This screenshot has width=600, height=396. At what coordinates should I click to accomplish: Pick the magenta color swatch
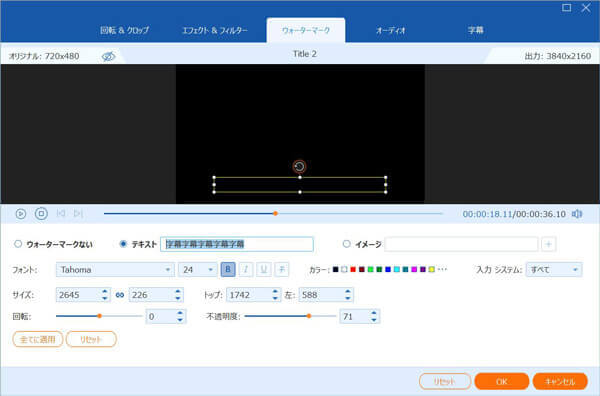tap(414, 269)
